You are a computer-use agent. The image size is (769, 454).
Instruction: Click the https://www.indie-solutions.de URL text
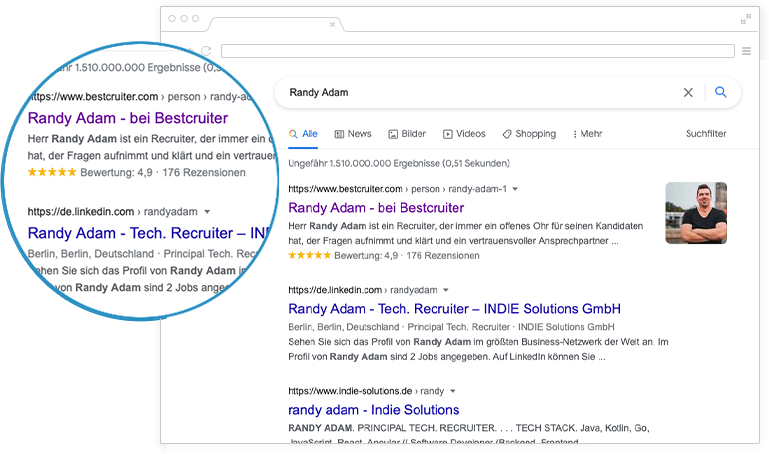(350, 391)
